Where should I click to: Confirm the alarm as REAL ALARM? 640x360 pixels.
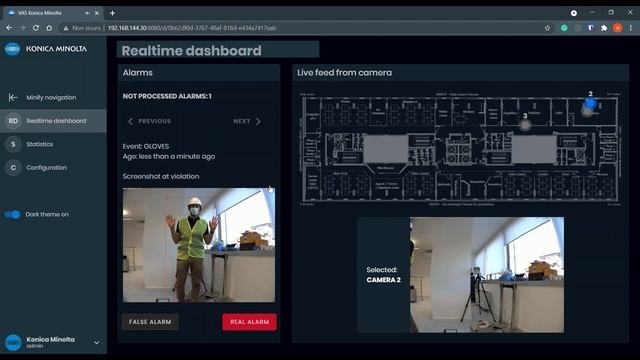pos(249,322)
